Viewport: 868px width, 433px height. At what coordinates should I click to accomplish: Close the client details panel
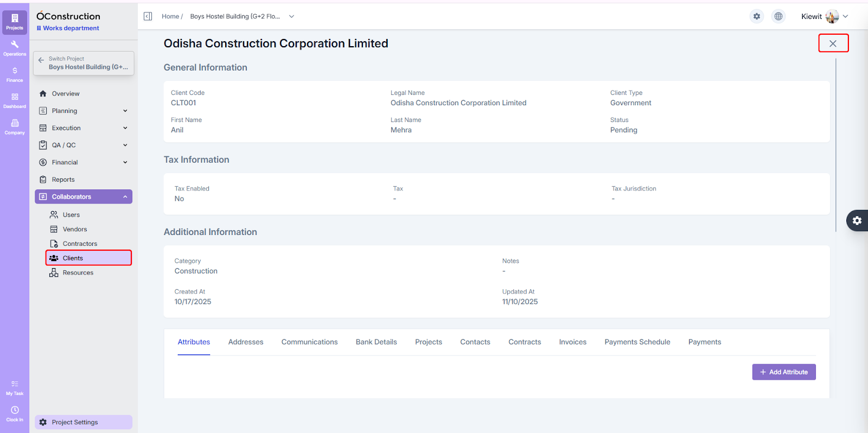833,43
